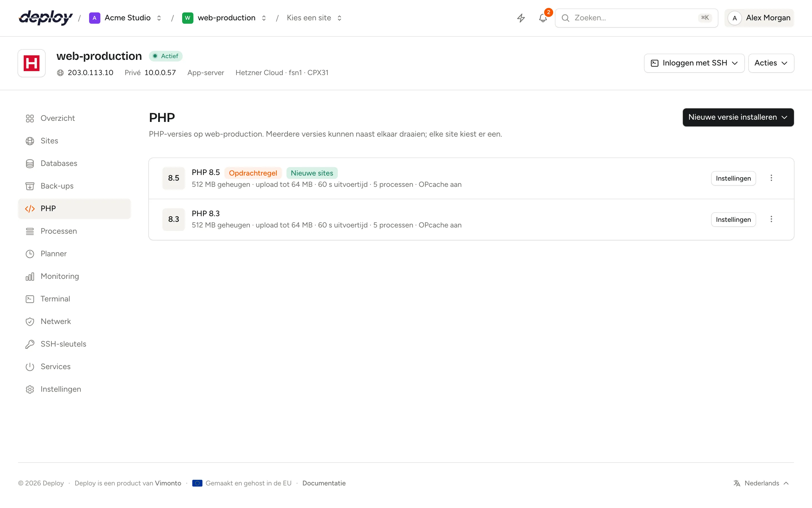Screen dimensions: 812x508
Task: Click the green web-production badge icon
Action: 187,18
